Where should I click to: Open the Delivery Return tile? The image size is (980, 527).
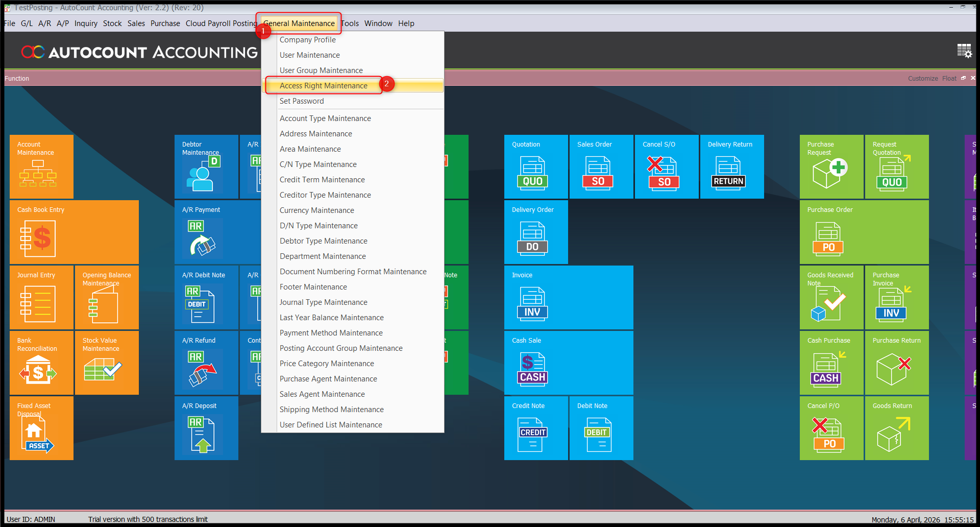732,166
